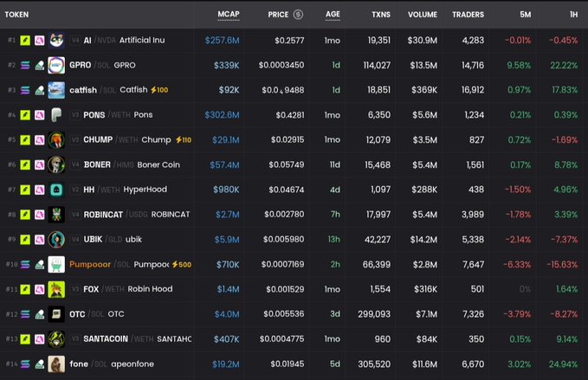588x380 pixels.
Task: Sort by the TRADERS column header
Action: (468, 15)
